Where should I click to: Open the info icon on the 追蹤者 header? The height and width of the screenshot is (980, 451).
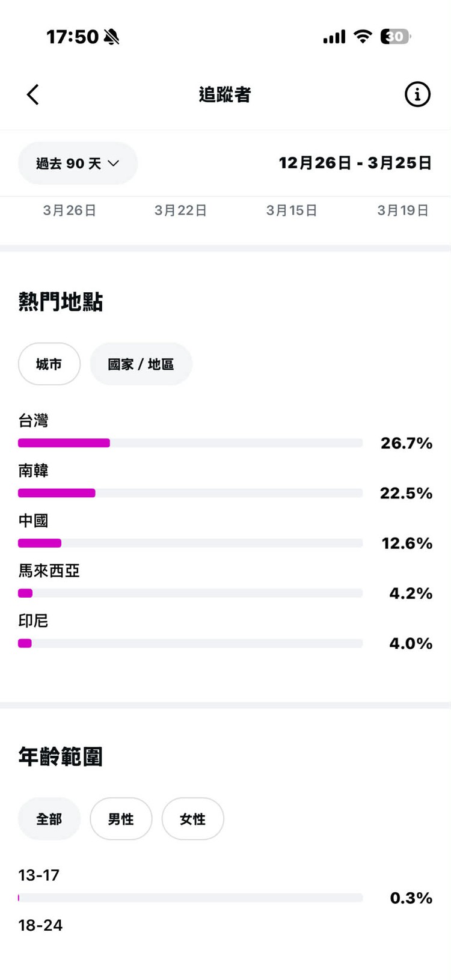click(417, 94)
